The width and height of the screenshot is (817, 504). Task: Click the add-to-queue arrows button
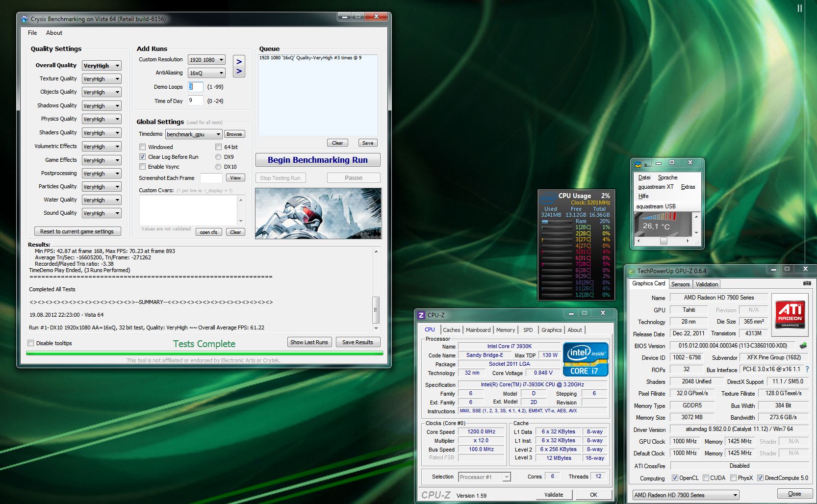click(x=239, y=66)
